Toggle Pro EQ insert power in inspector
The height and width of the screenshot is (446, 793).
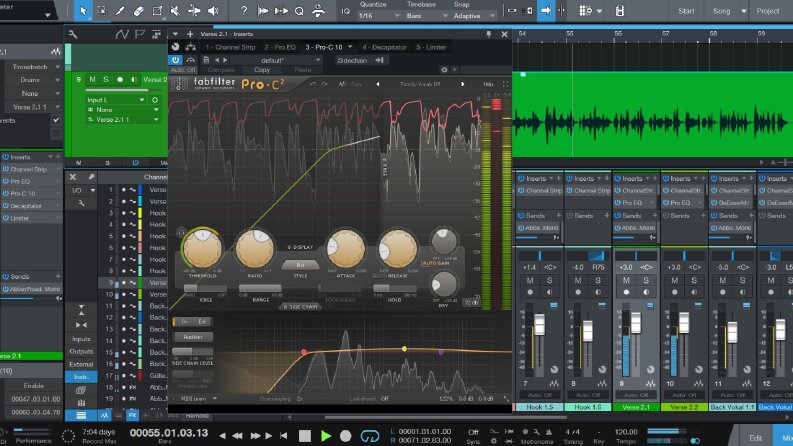6,181
